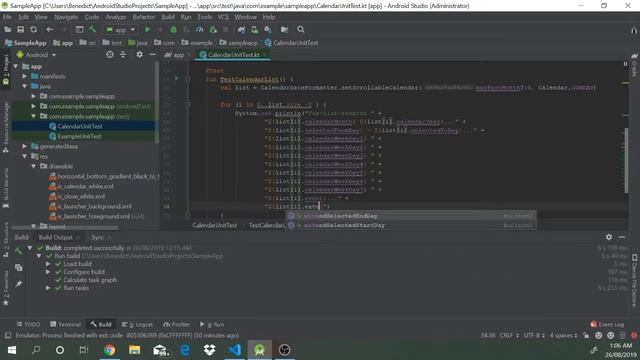Image resolution: width=640 pixels, height=360 pixels.
Task: Open the Build menu in menu bar
Action: pos(168,17)
